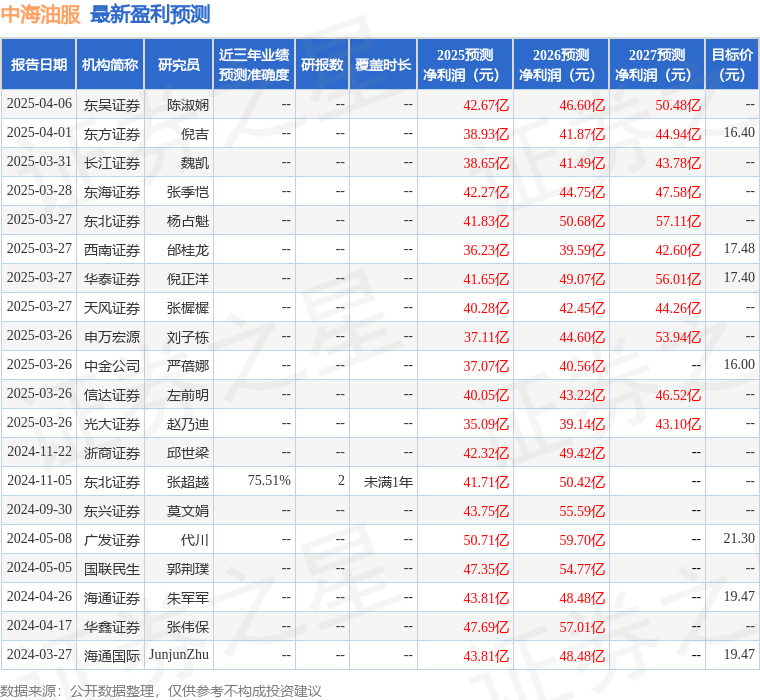The width and height of the screenshot is (760, 700).
Task: Select analyst JunjunZhu in last row
Action: coord(179,655)
